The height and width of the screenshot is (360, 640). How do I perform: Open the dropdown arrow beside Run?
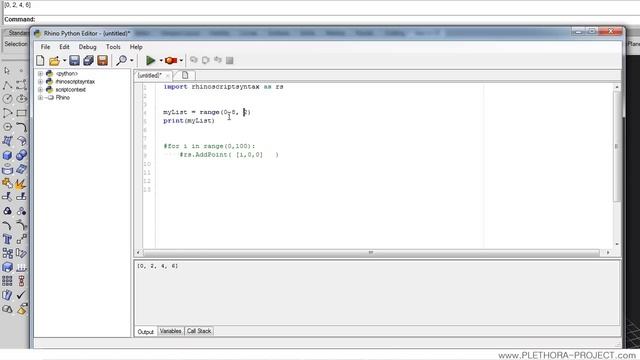pos(161,60)
